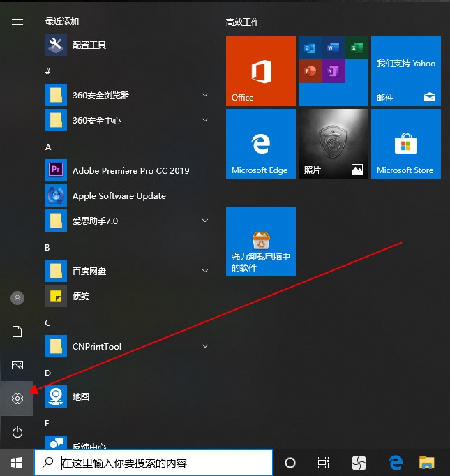
Task: Expand the 百度网盘 folder chevron
Action: click(205, 271)
